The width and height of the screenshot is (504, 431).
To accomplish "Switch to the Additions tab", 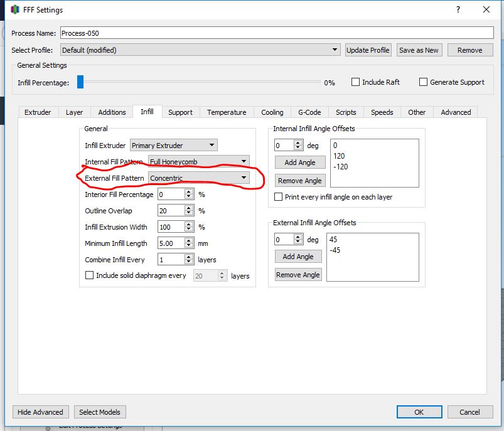I will click(112, 112).
